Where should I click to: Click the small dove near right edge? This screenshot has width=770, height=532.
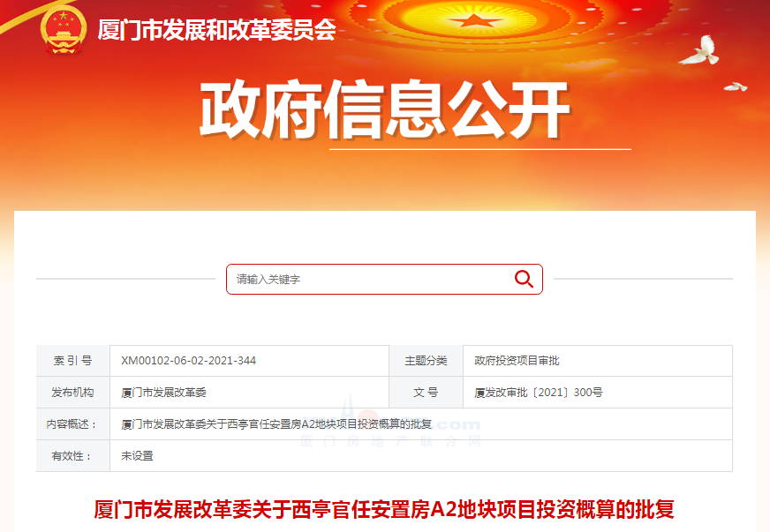tap(736, 86)
